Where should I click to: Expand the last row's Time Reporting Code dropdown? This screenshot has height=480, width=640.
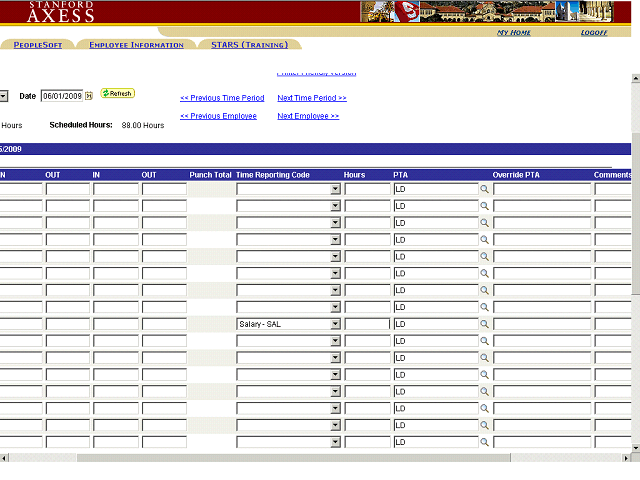335,442
